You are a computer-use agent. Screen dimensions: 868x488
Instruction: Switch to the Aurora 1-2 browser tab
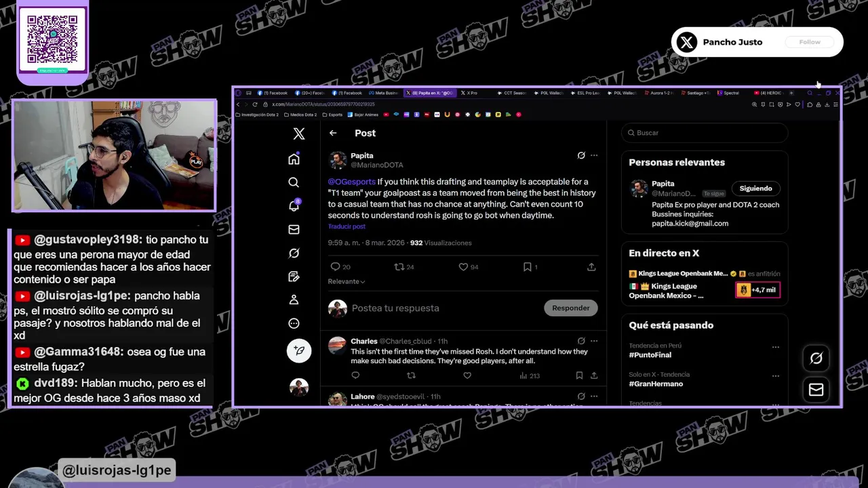click(x=658, y=93)
